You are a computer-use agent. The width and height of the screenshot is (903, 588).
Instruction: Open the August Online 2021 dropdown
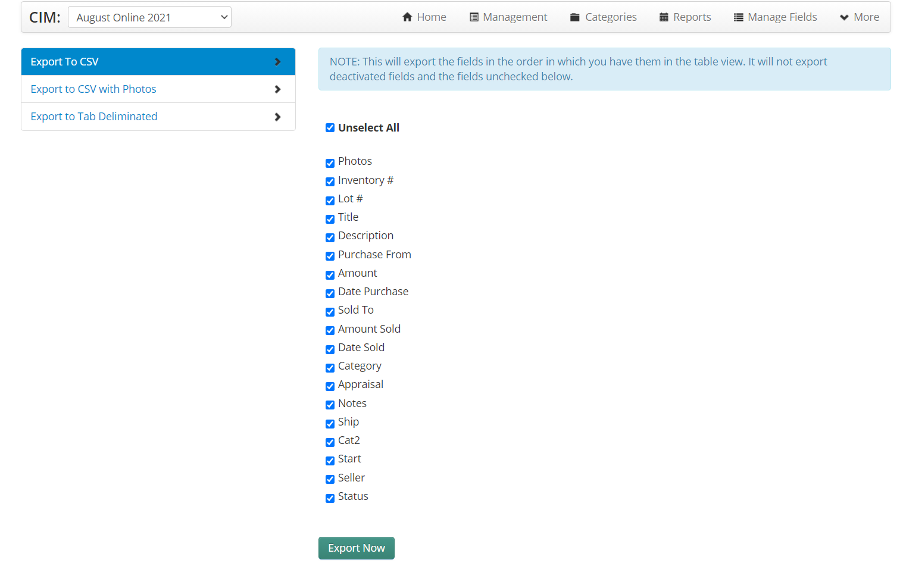[149, 17]
